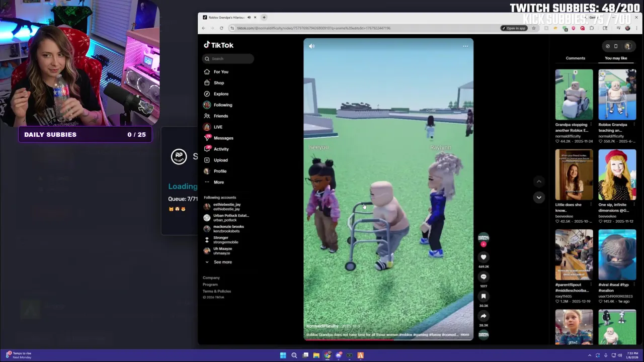Open Stronger strongermobile account

coord(221,240)
